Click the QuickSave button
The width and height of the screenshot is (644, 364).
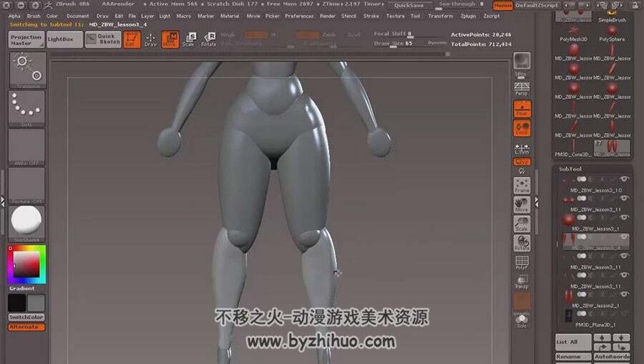(409, 5)
